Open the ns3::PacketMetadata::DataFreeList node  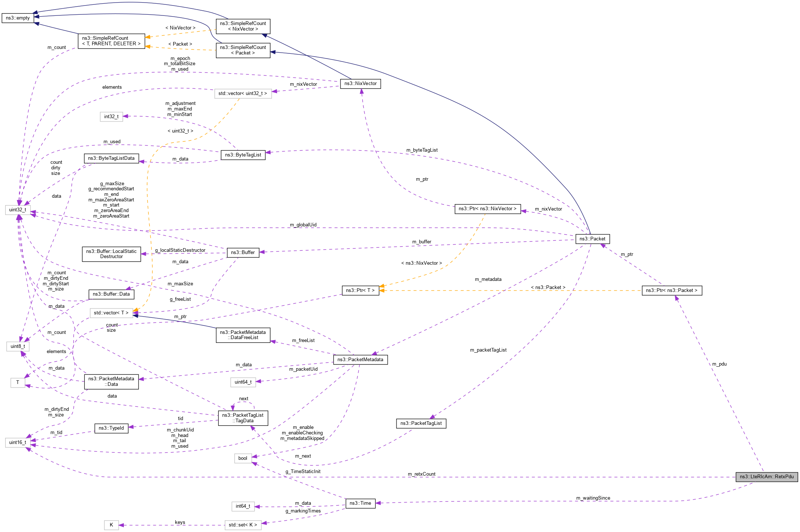[243, 335]
